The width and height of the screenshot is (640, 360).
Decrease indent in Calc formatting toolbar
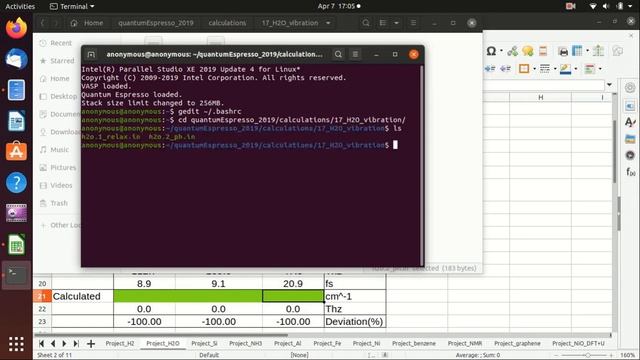505,69
